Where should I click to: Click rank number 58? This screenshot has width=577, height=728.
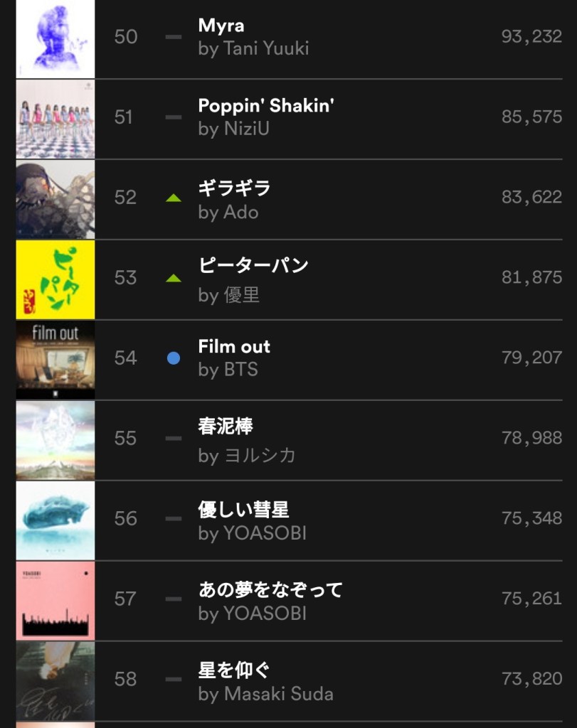click(125, 680)
